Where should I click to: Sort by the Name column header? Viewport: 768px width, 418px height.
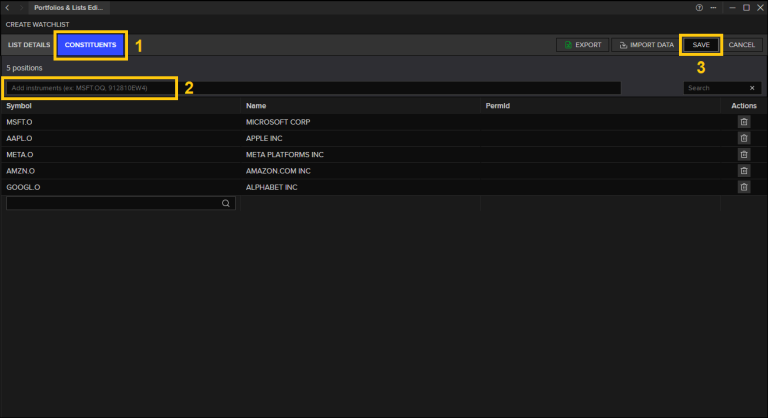click(256, 106)
